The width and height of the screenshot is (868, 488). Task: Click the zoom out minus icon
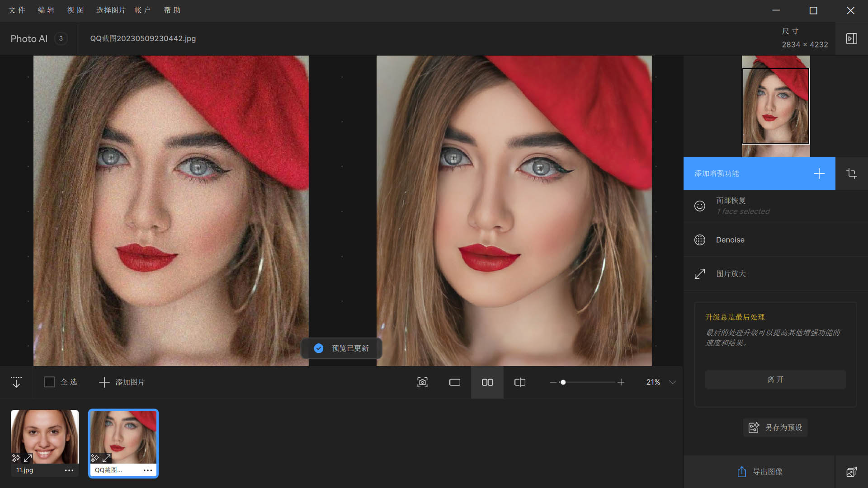coord(553,382)
